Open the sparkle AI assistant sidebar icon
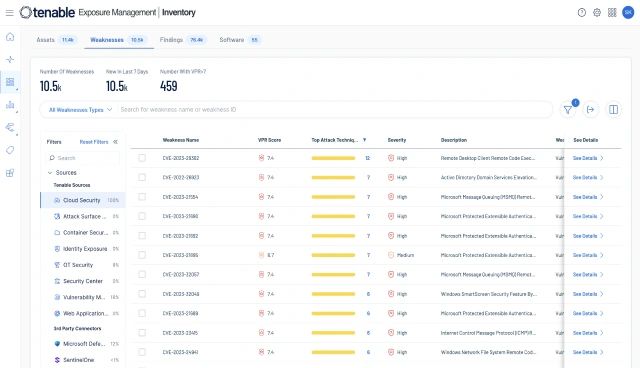Image resolution: width=640 pixels, height=368 pixels. coord(10,60)
